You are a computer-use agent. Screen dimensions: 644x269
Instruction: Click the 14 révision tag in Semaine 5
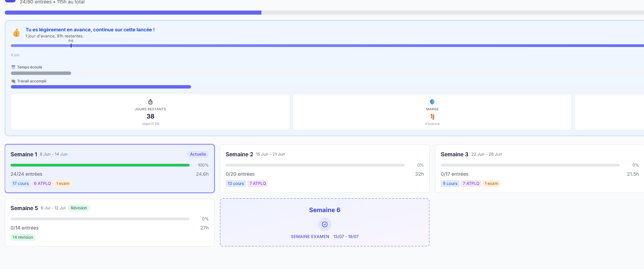point(23,237)
